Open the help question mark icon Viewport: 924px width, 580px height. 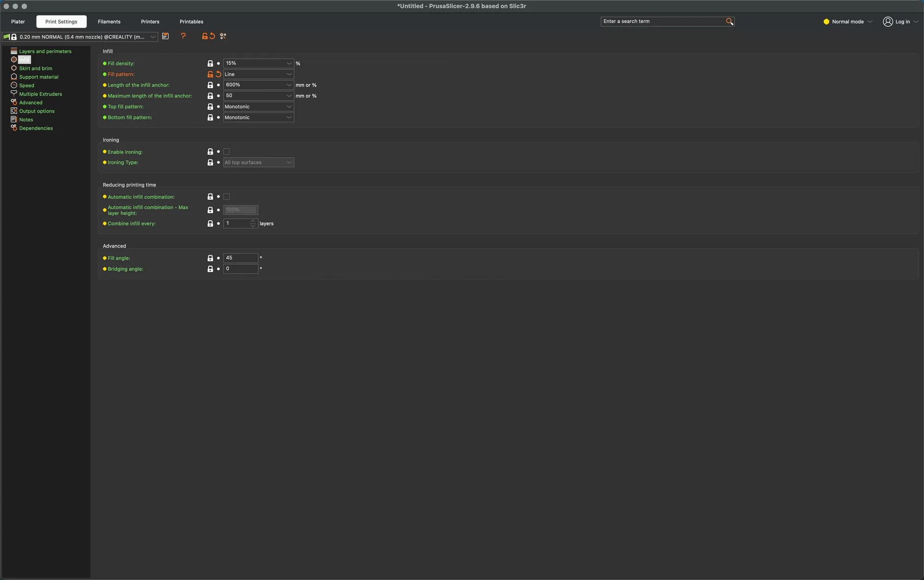[183, 36]
